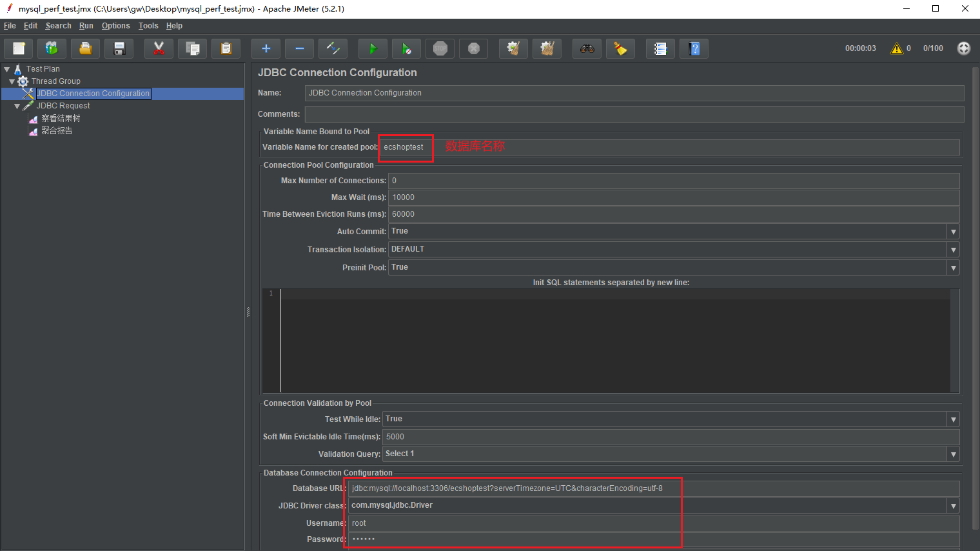Open the Test While Idle dropdown
Viewport: 980px width, 551px height.
point(953,419)
